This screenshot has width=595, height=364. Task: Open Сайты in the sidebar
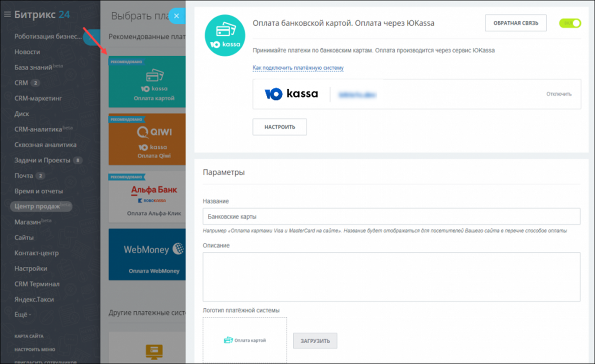coord(24,238)
